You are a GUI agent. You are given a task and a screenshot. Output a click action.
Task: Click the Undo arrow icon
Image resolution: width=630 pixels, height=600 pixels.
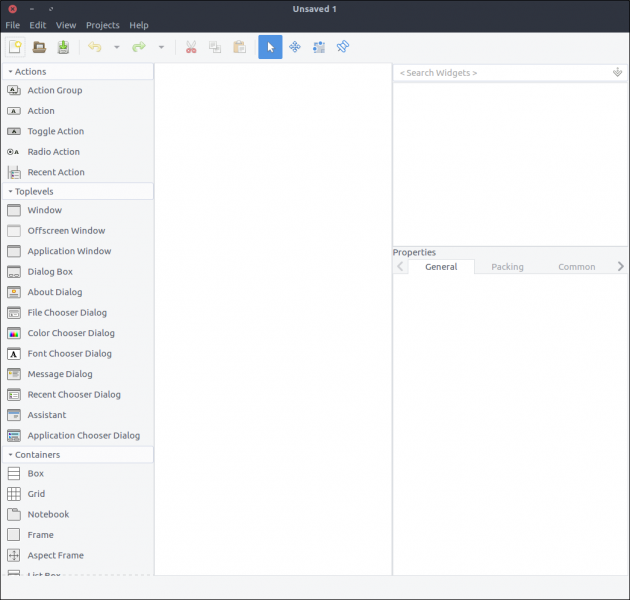95,47
